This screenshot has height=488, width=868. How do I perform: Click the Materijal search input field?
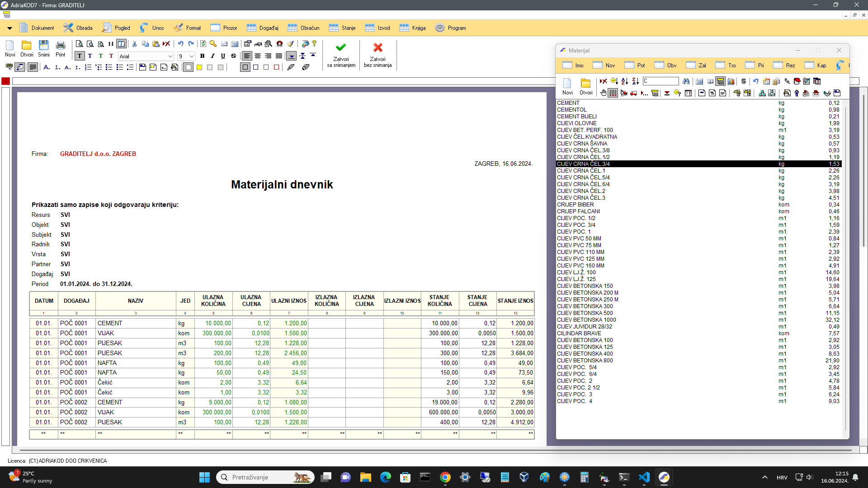[660, 81]
